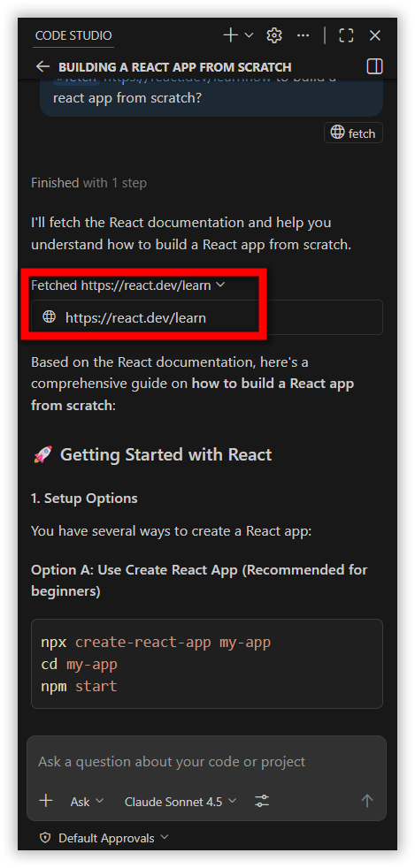
Task: Open the Claude Sonnet 4.5 model picker
Action: (181, 801)
